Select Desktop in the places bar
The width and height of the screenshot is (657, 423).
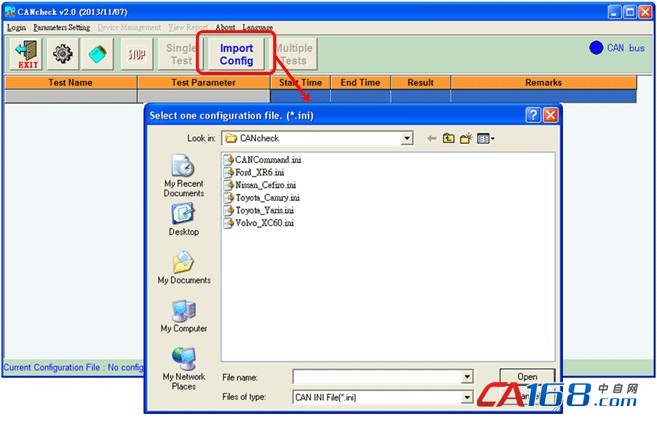[183, 219]
